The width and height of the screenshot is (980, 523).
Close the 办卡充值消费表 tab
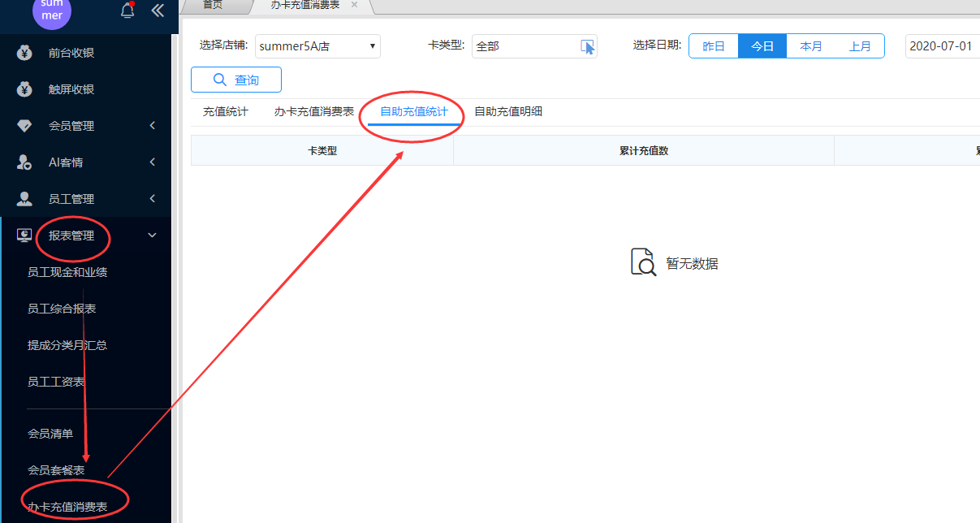[354, 4]
